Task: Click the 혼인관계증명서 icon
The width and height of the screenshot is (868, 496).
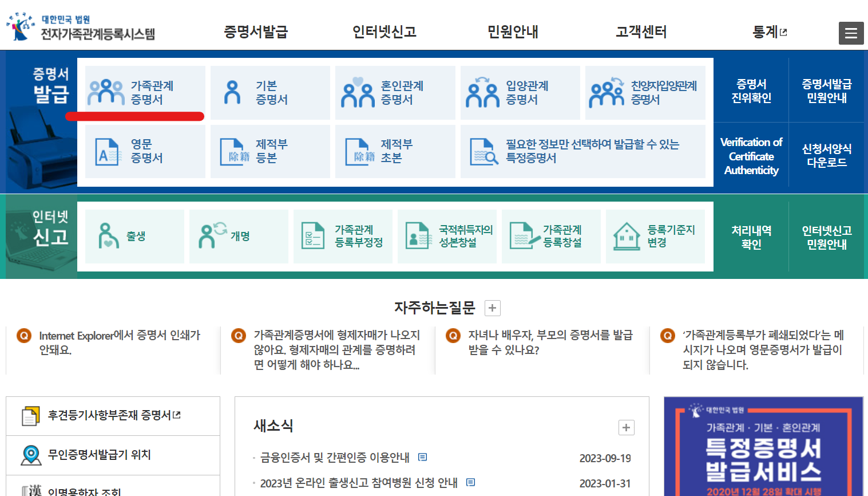Action: click(395, 92)
